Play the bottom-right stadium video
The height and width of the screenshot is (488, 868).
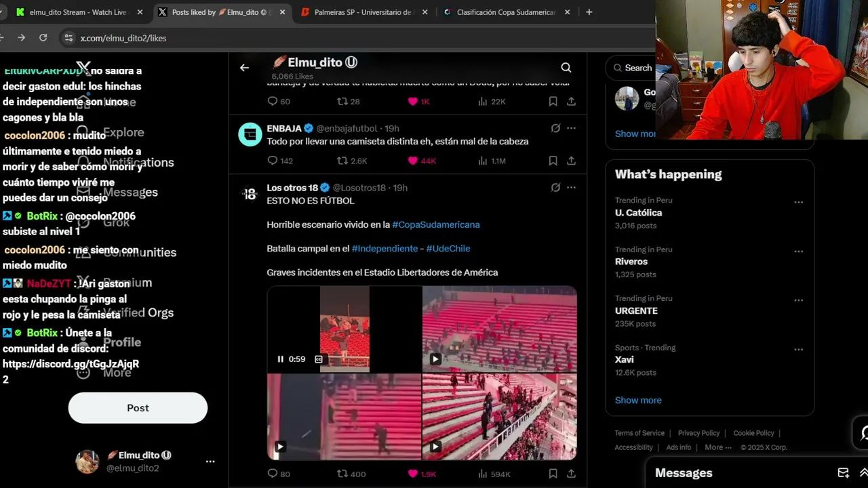pos(435,447)
